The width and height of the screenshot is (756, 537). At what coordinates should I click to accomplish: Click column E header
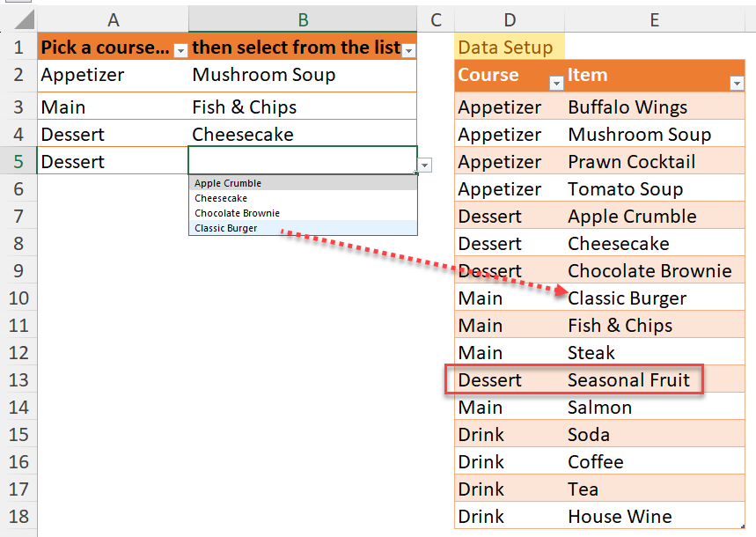pyautogui.click(x=654, y=19)
